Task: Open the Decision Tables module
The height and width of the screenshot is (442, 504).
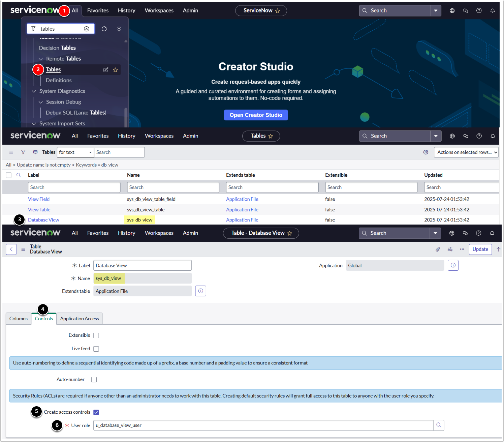Action: click(x=57, y=48)
